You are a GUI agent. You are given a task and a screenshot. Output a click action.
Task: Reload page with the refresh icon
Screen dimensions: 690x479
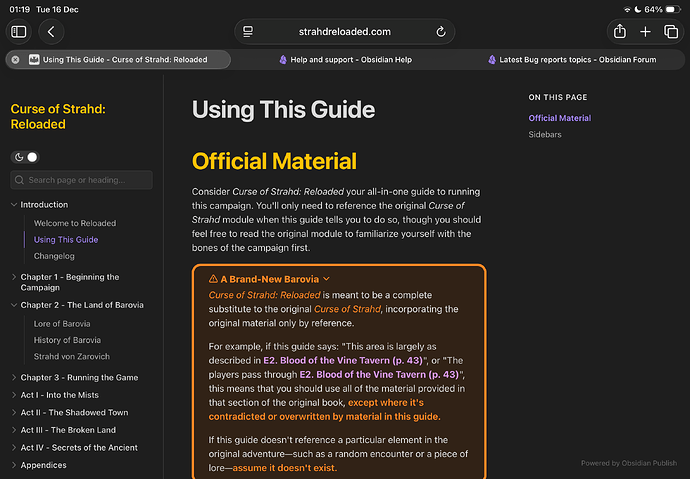tap(441, 32)
